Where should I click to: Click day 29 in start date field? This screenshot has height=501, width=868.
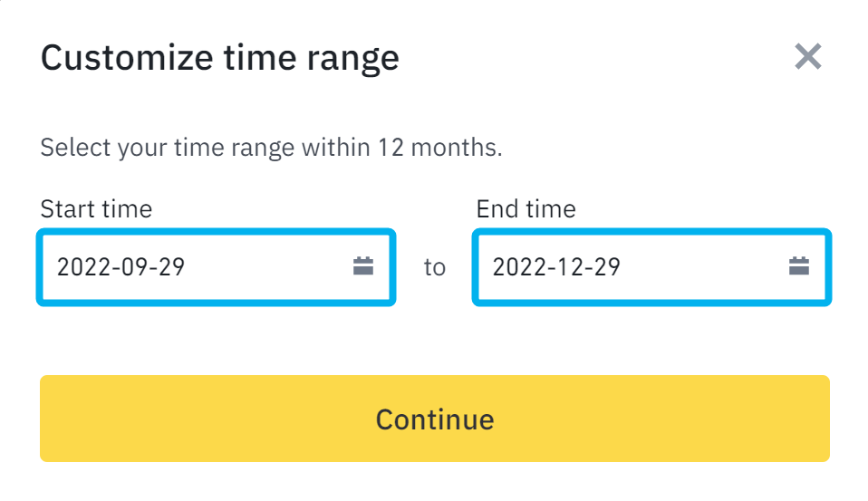tap(171, 267)
